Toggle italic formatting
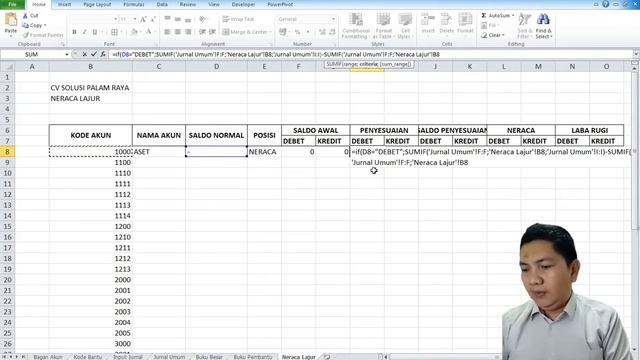 (84, 32)
